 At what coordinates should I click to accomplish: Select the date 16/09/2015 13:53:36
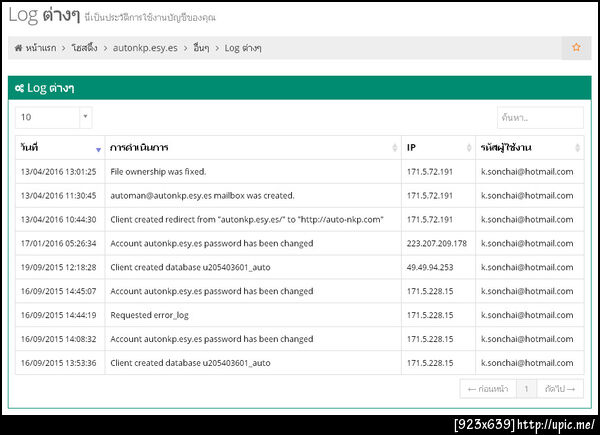(x=59, y=363)
